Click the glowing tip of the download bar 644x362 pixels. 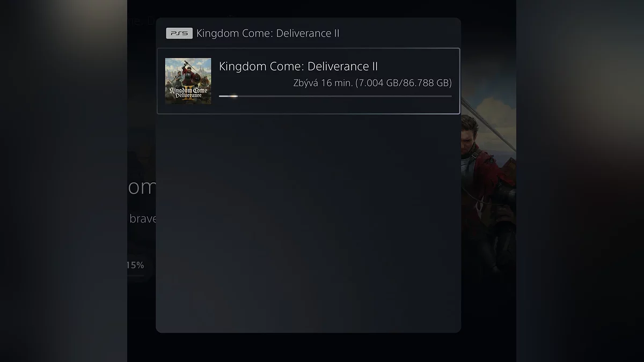233,96
